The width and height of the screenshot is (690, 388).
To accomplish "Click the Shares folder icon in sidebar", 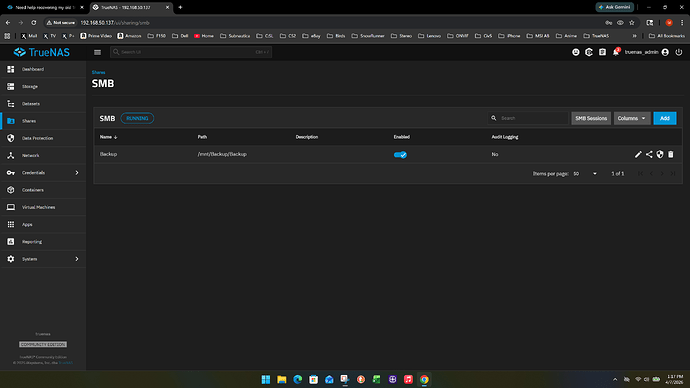I will pyautogui.click(x=11, y=121).
